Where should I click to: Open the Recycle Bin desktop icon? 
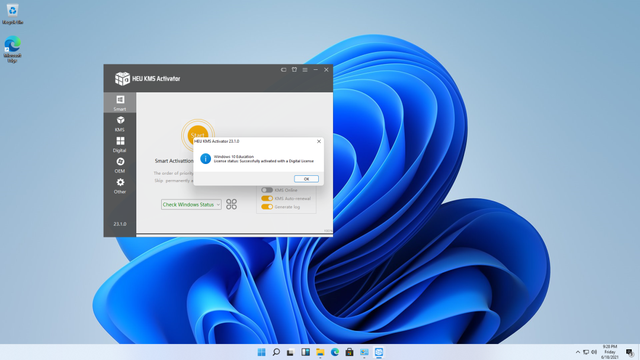pos(12,14)
